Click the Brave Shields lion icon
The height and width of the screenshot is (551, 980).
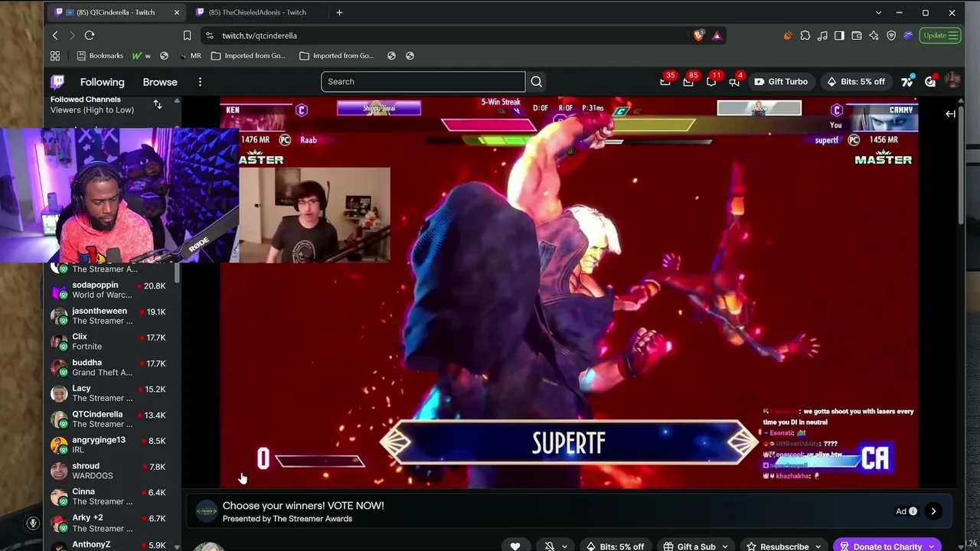[x=698, y=35]
